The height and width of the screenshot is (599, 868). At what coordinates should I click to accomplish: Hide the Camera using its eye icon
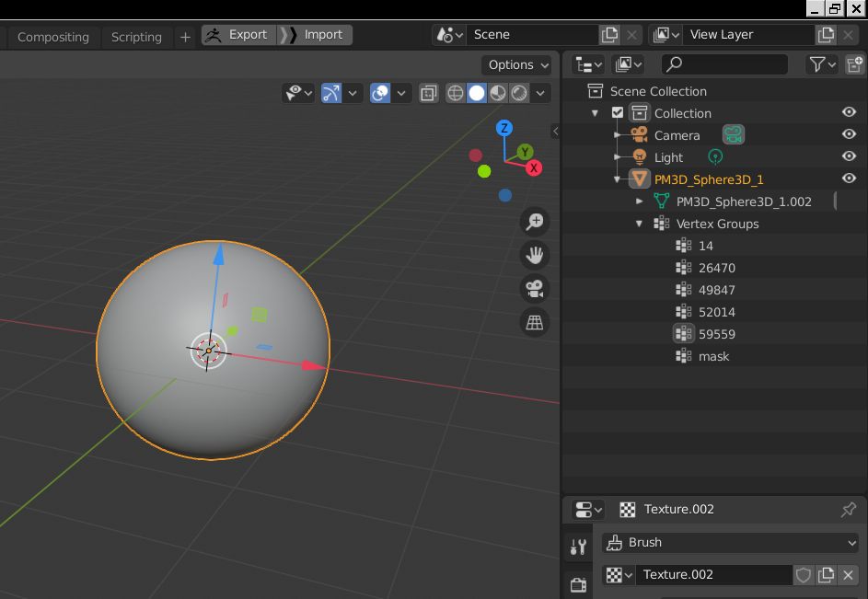tap(849, 134)
